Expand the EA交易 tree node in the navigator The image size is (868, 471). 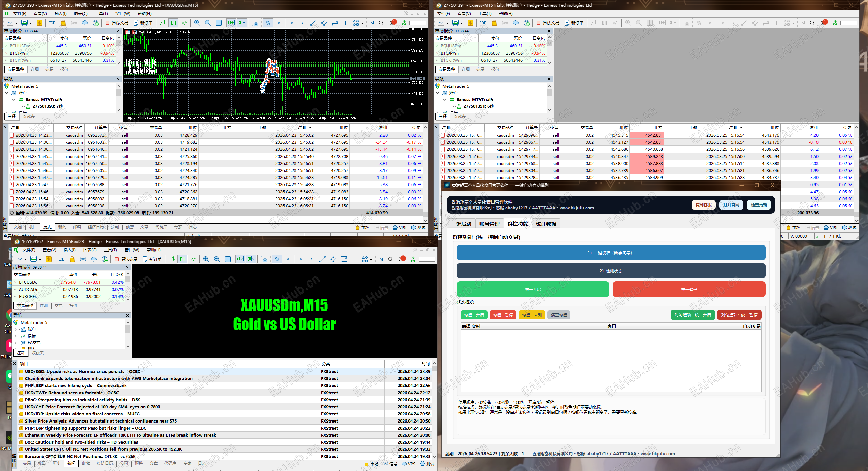[x=15, y=343]
